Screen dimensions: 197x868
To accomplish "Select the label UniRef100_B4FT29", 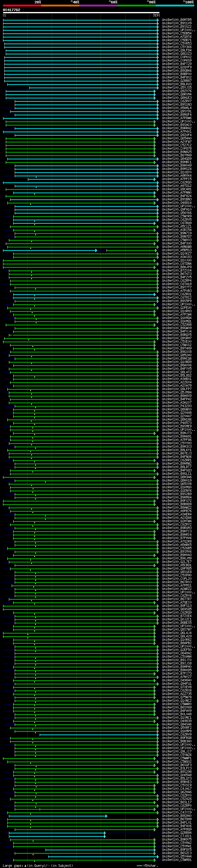I will point(177,64).
